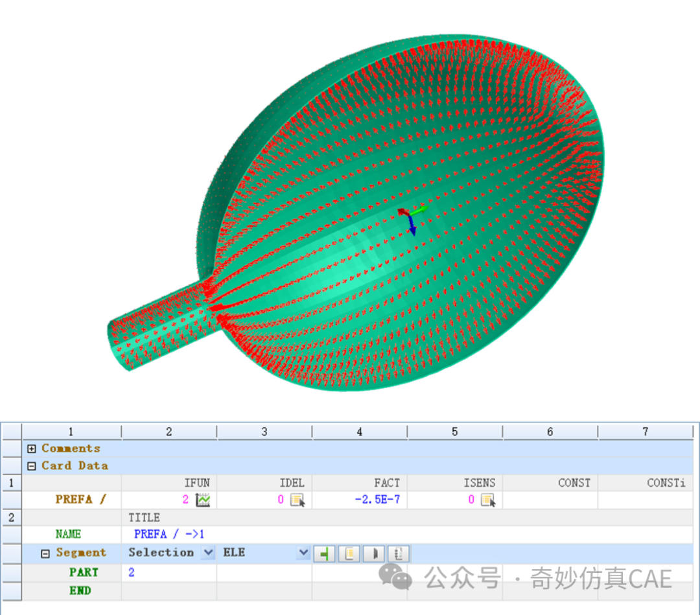The width and height of the screenshot is (700, 615).
Task: Collapse the Card Data section
Action: pos(31,466)
